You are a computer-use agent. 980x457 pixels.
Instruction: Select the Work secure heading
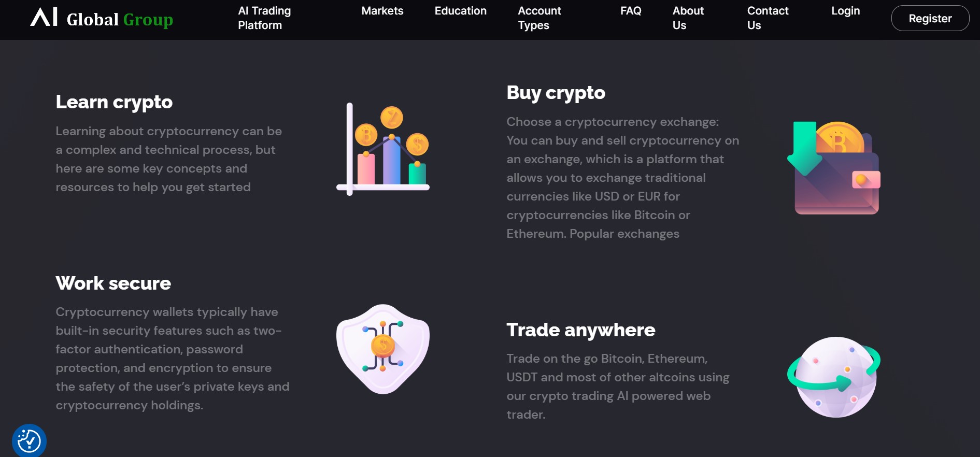click(x=113, y=283)
